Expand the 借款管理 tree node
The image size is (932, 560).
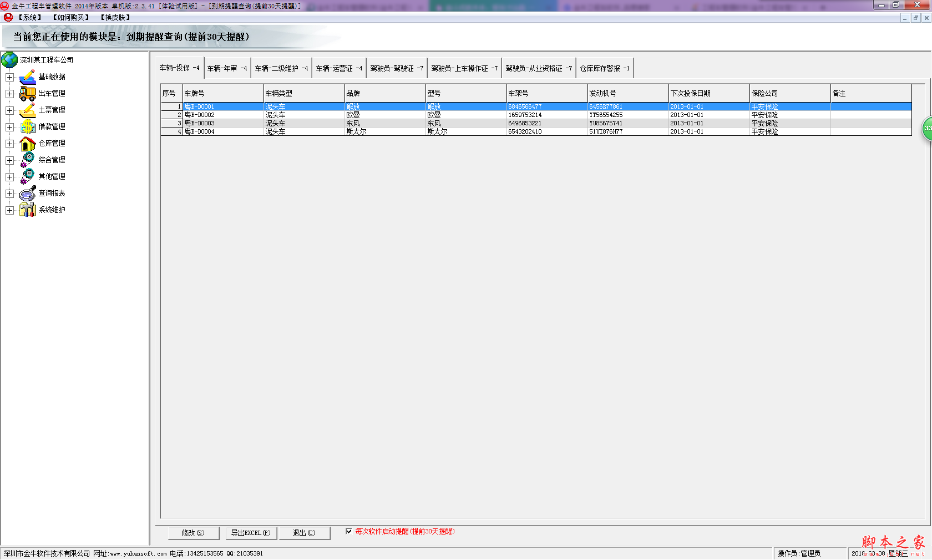[9, 127]
